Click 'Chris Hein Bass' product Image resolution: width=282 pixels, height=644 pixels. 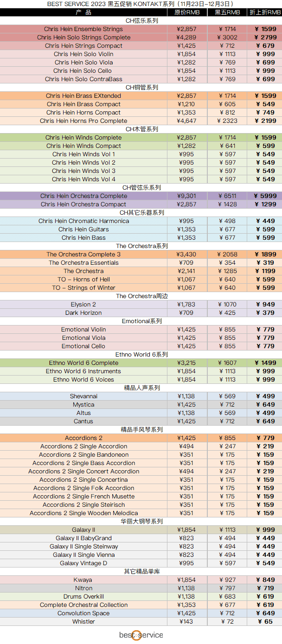[x=83, y=238]
